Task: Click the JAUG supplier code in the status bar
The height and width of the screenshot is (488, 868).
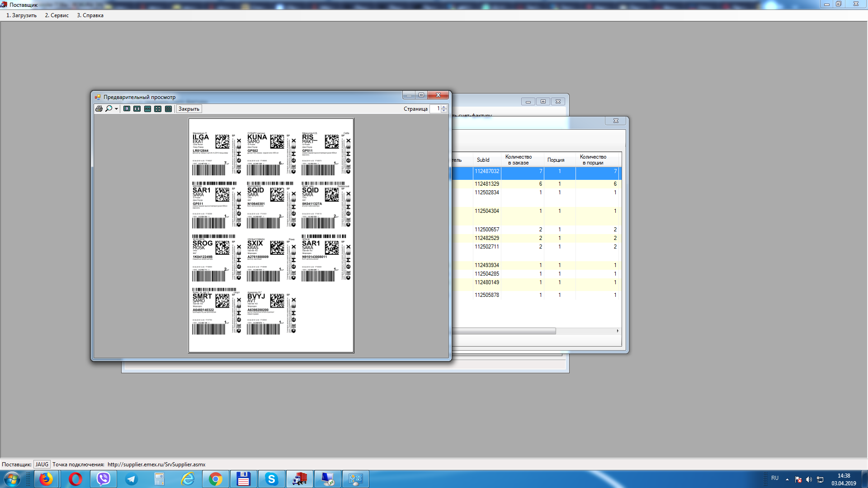Action: pyautogui.click(x=42, y=465)
